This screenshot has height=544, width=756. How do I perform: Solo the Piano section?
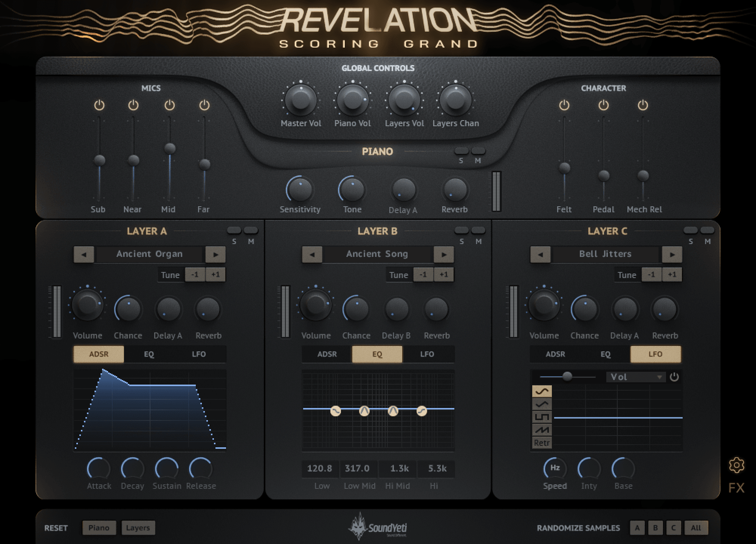[x=461, y=151]
